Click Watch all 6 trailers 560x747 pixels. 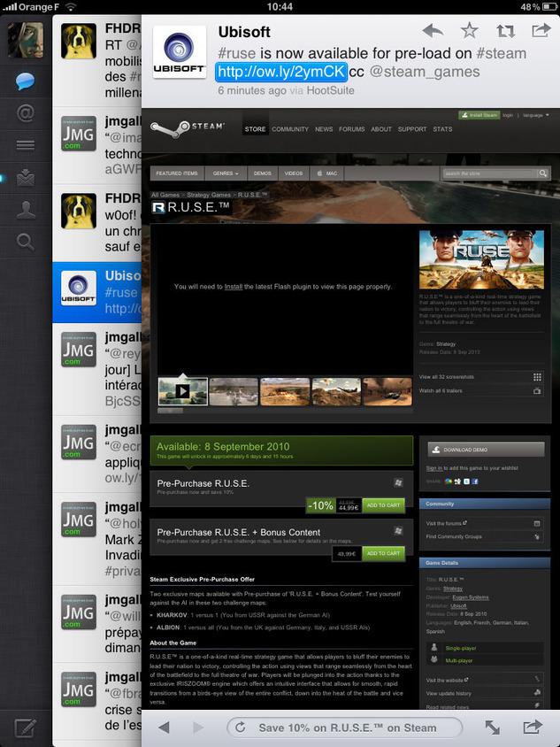click(x=441, y=390)
